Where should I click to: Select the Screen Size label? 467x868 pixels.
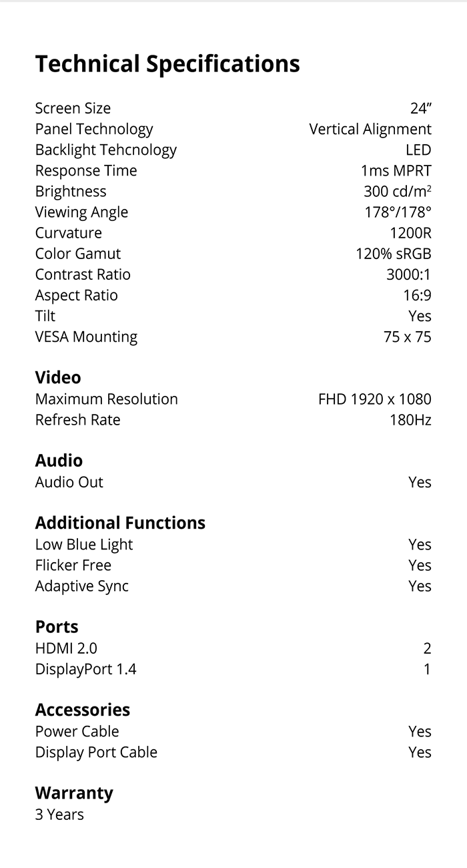73,108
